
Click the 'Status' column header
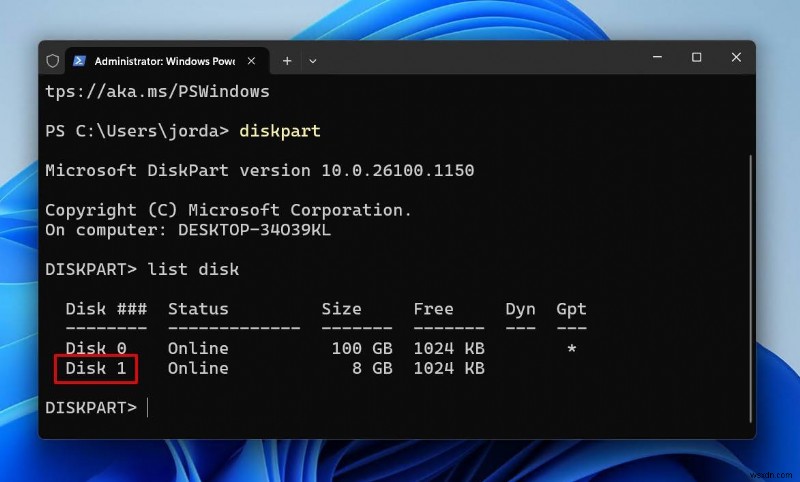point(198,309)
